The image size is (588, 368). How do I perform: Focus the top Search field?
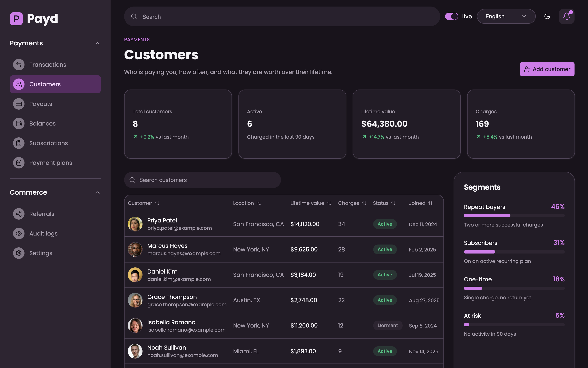click(x=282, y=16)
